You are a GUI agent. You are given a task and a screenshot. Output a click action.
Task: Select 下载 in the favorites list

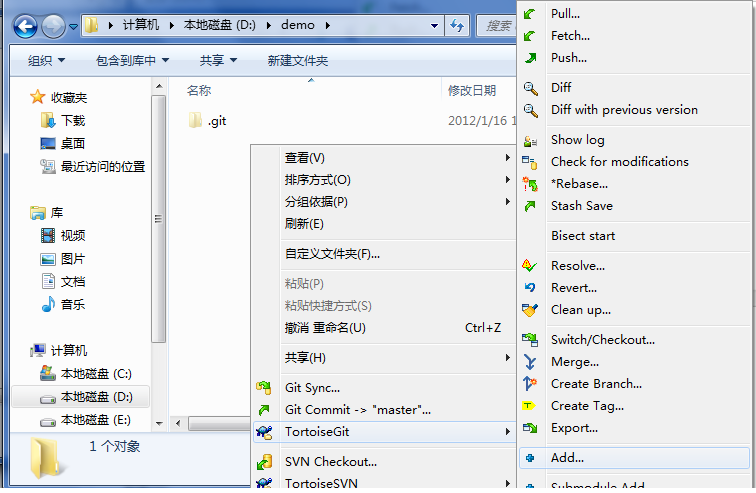[x=73, y=120]
